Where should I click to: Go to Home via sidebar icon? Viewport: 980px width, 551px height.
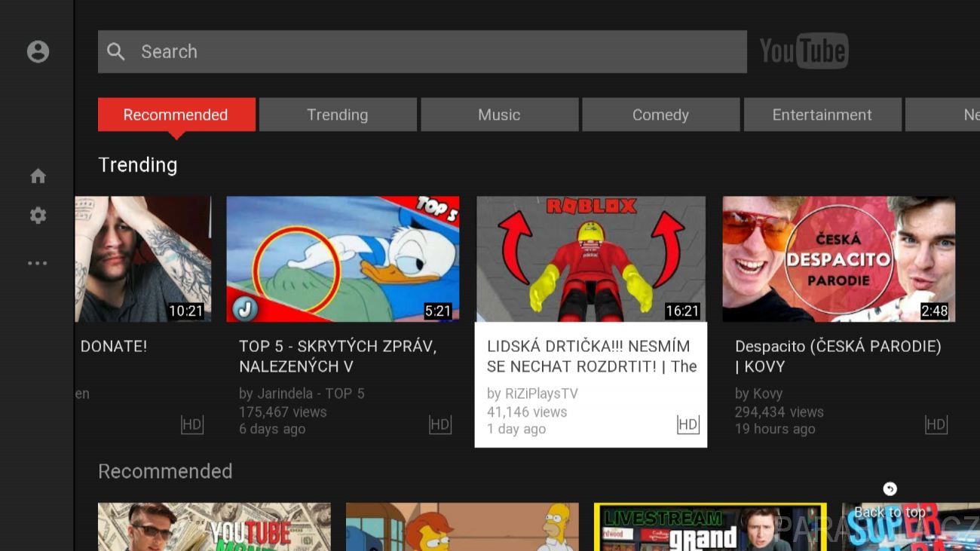pos(38,176)
